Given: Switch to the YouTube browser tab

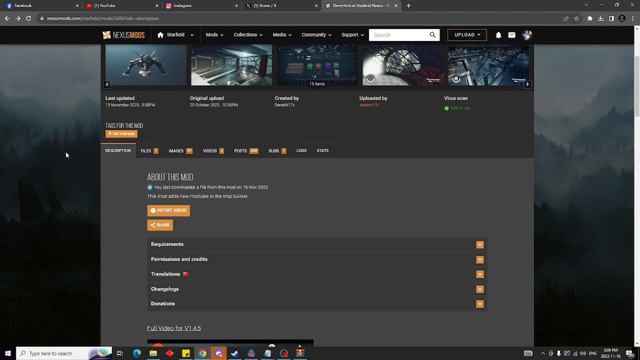Looking at the screenshot, I should pos(122,6).
